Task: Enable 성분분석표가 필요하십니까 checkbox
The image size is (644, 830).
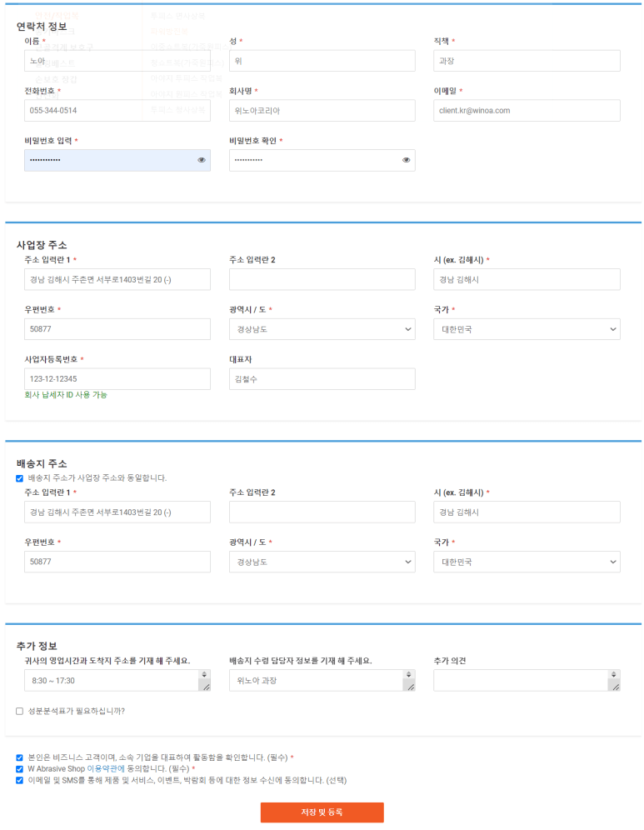Action: click(x=19, y=711)
